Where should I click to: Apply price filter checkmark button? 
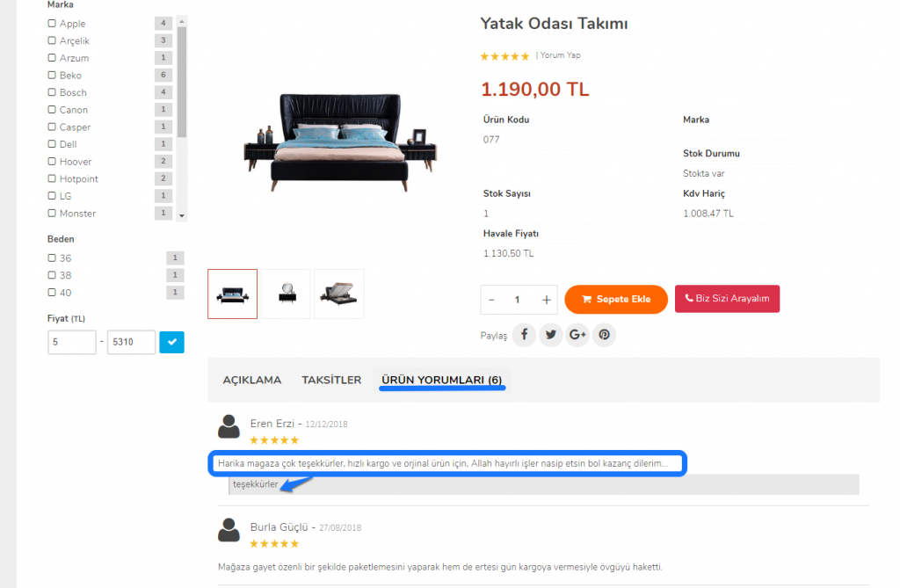(x=171, y=342)
